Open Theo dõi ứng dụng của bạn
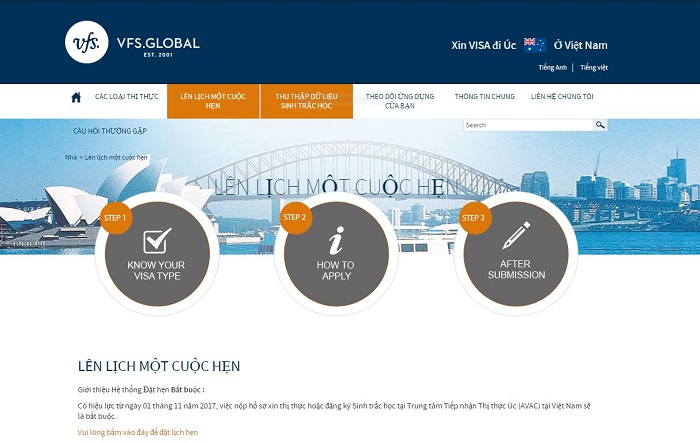 coord(400,101)
